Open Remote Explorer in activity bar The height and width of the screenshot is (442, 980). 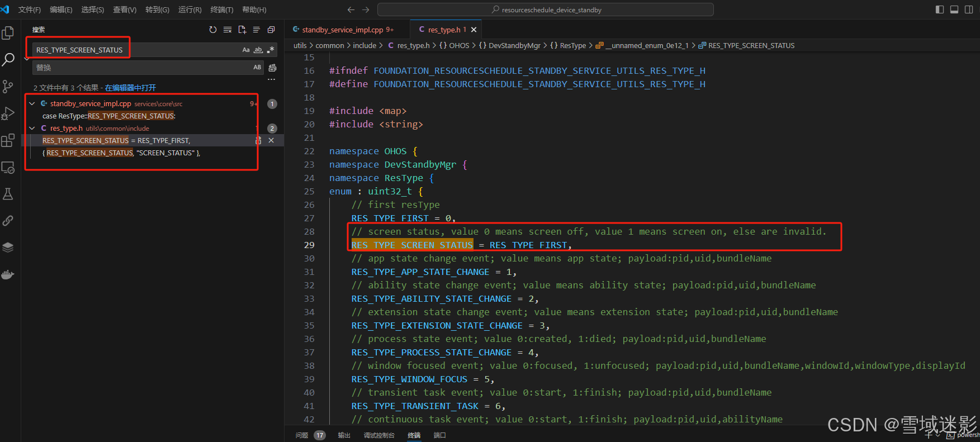point(8,167)
